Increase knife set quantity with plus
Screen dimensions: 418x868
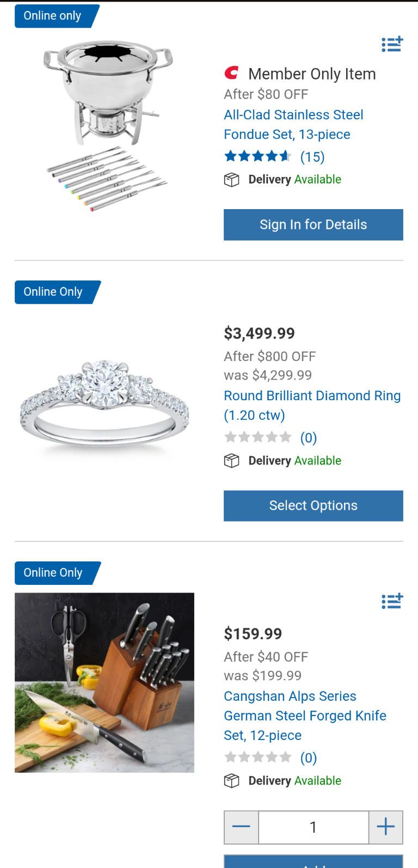click(x=385, y=827)
